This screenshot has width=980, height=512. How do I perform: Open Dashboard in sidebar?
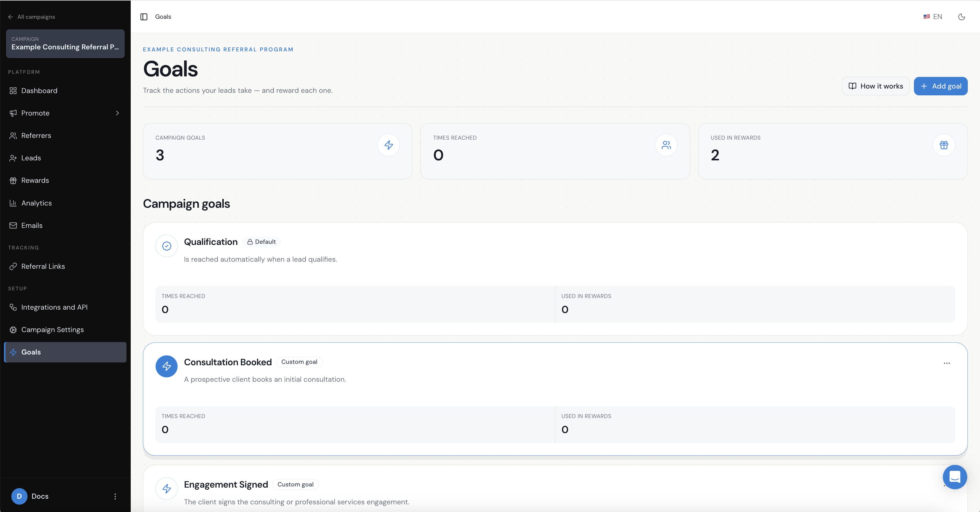(65, 91)
